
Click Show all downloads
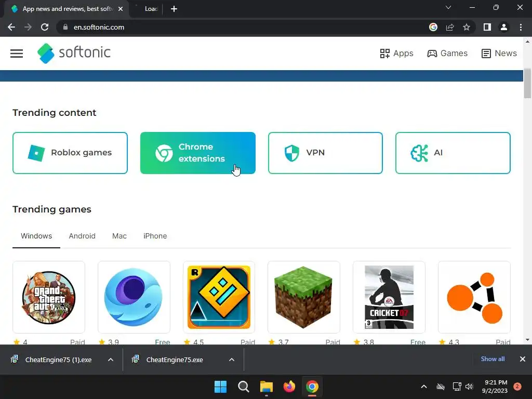[x=493, y=359]
